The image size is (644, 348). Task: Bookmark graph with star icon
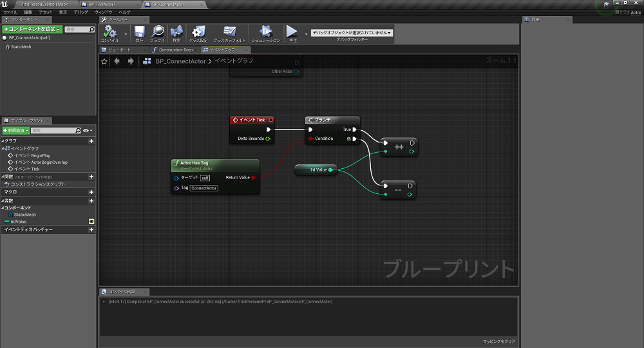[x=104, y=61]
